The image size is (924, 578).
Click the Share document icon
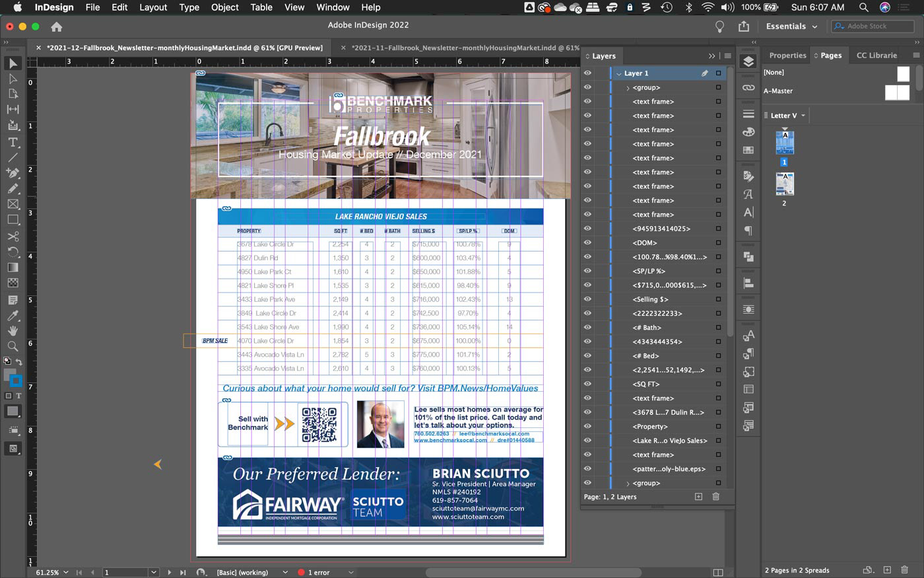tap(744, 26)
